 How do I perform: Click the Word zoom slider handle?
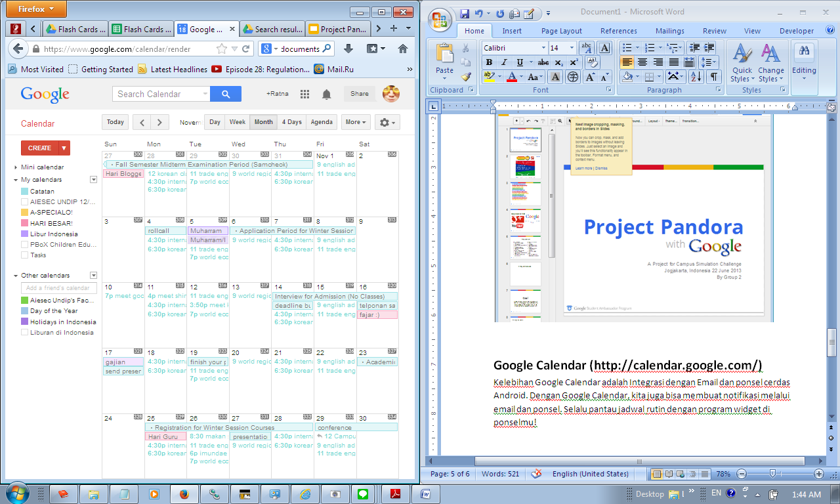click(772, 474)
